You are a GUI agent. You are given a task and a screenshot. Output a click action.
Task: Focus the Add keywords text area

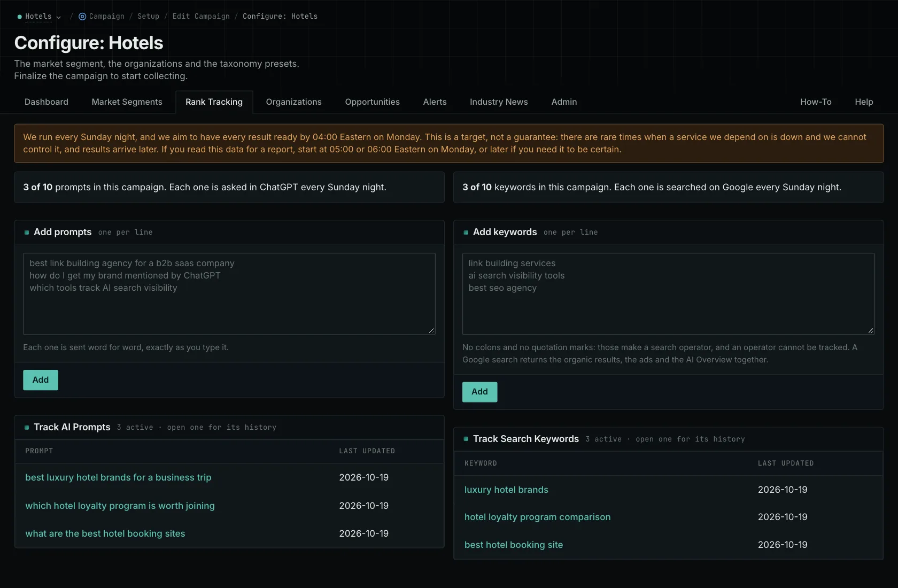tap(668, 294)
